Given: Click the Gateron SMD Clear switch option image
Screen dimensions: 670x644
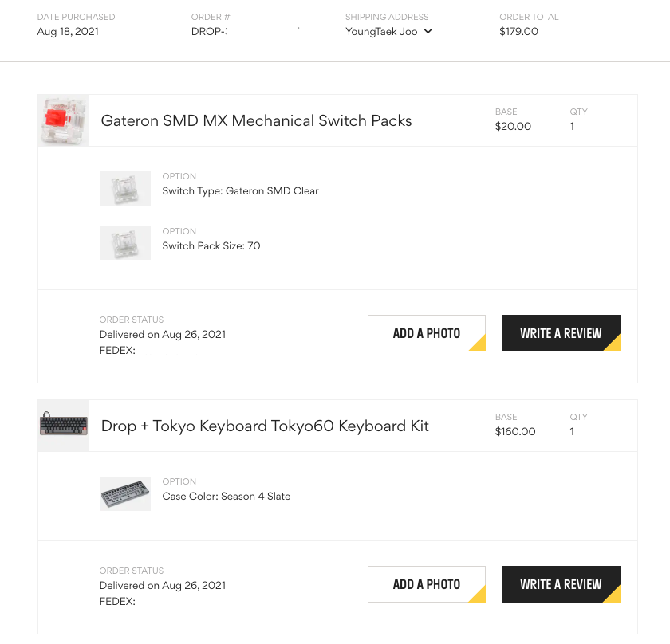Looking at the screenshot, I should pos(125,188).
